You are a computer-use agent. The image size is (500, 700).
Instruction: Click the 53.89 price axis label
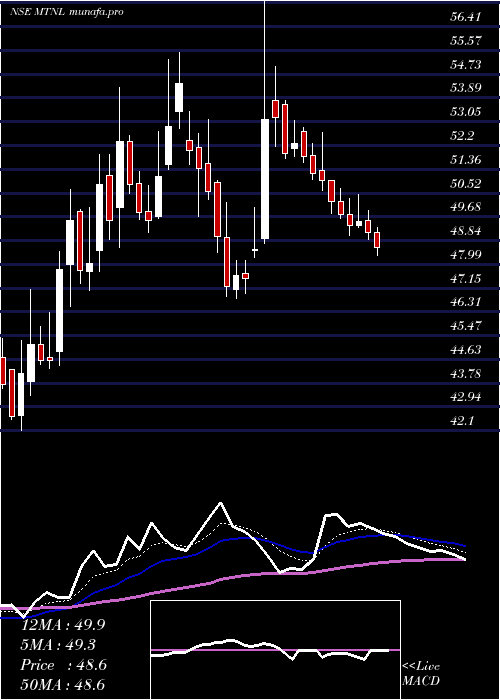point(466,88)
